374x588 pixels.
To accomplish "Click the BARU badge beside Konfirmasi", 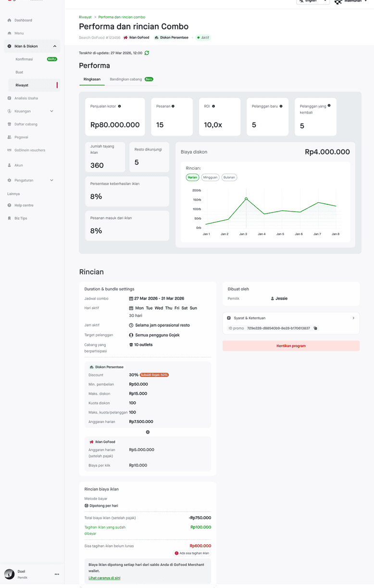I will pyautogui.click(x=52, y=59).
